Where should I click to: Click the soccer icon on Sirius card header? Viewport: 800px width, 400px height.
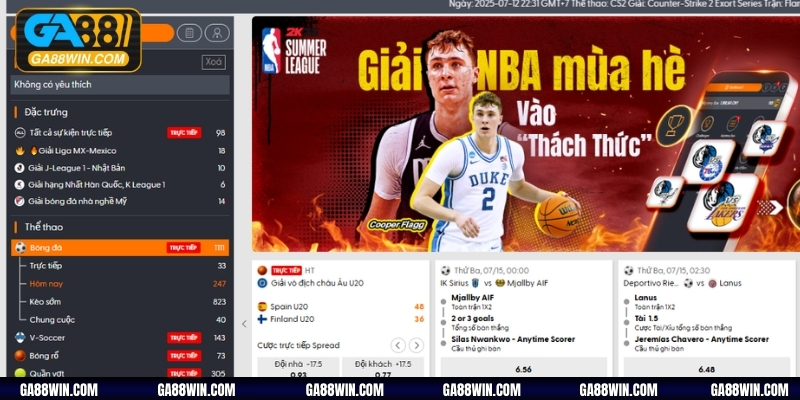click(x=445, y=270)
